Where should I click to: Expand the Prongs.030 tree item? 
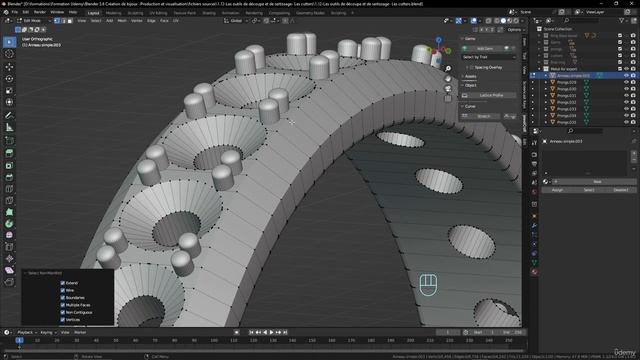(546, 89)
